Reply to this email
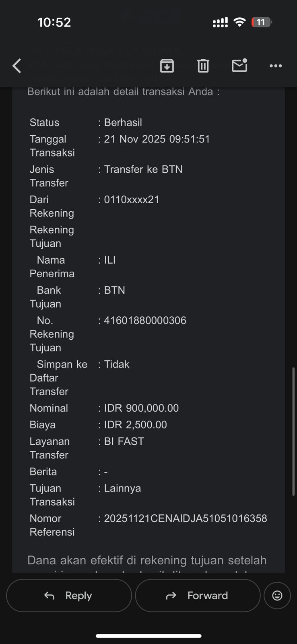The image size is (297, 644). (x=69, y=595)
